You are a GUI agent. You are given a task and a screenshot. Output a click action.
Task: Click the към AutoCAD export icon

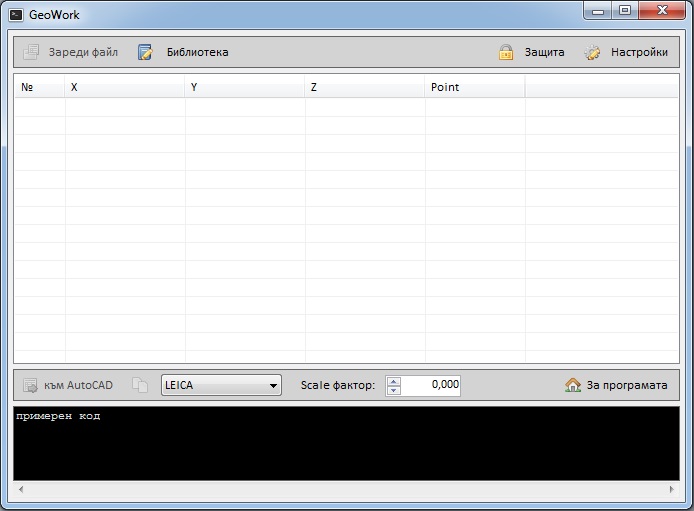point(31,385)
